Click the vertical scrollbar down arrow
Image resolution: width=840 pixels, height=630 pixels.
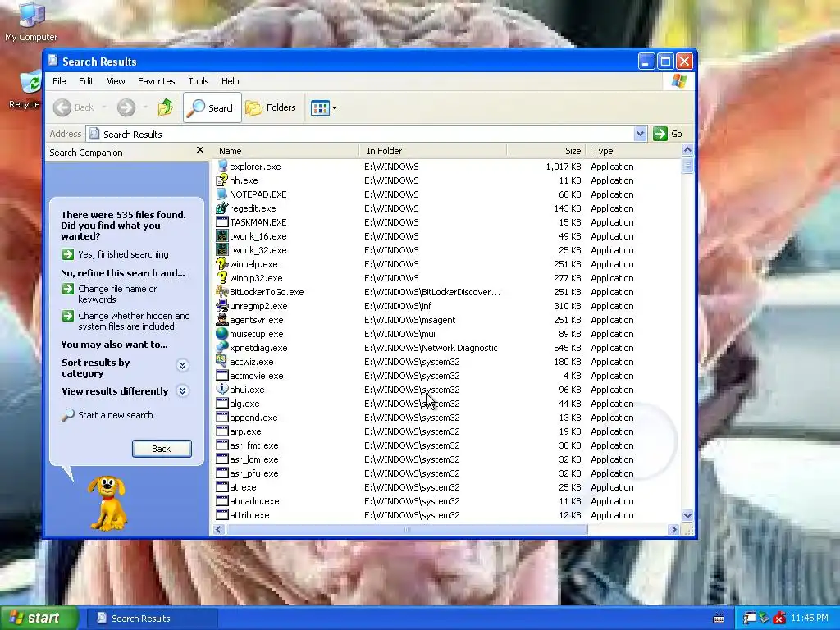[x=687, y=515]
